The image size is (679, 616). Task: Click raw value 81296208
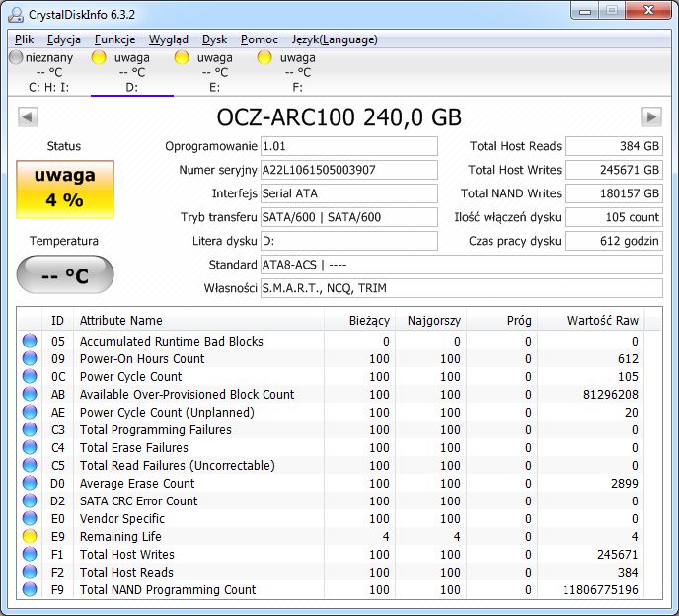(611, 394)
